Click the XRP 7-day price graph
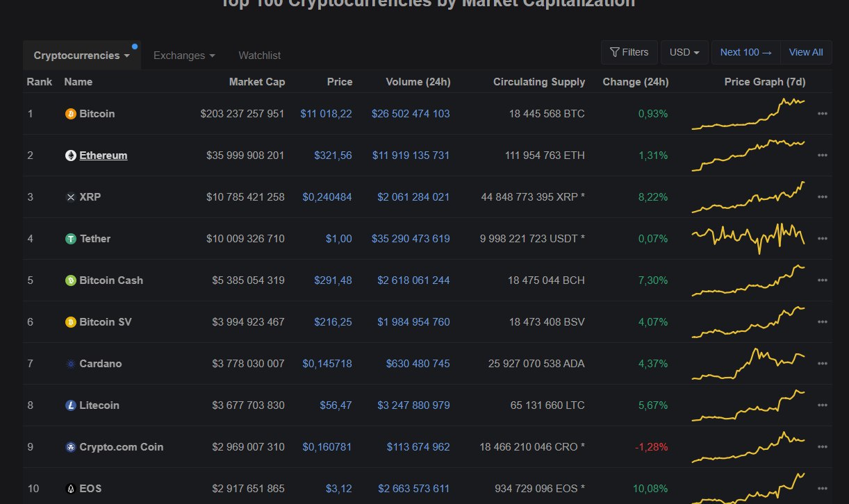The width and height of the screenshot is (849, 504). click(748, 197)
